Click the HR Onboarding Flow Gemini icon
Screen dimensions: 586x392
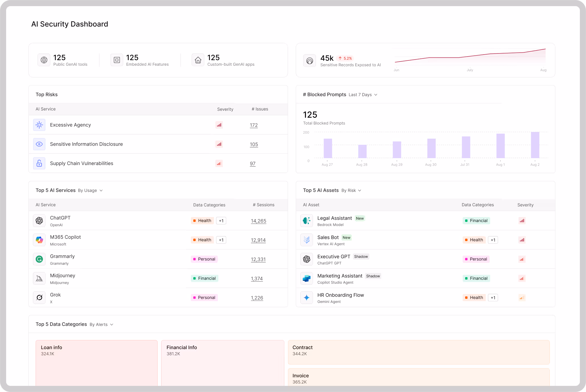[307, 298]
